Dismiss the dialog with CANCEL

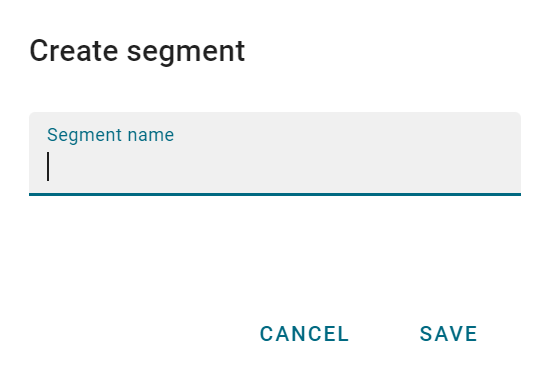pyautogui.click(x=304, y=334)
